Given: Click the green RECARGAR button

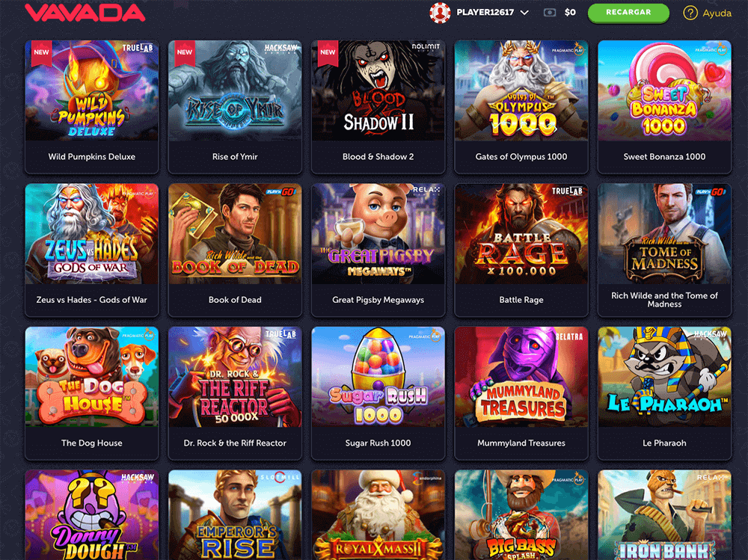Looking at the screenshot, I should pyautogui.click(x=628, y=13).
